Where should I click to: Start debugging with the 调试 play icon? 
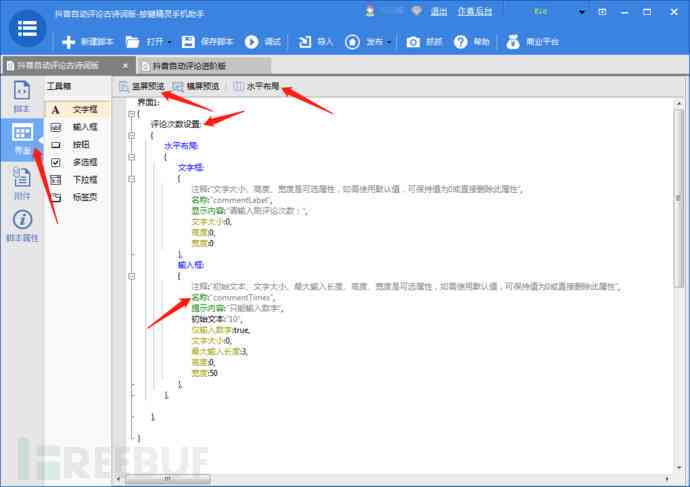tap(251, 42)
